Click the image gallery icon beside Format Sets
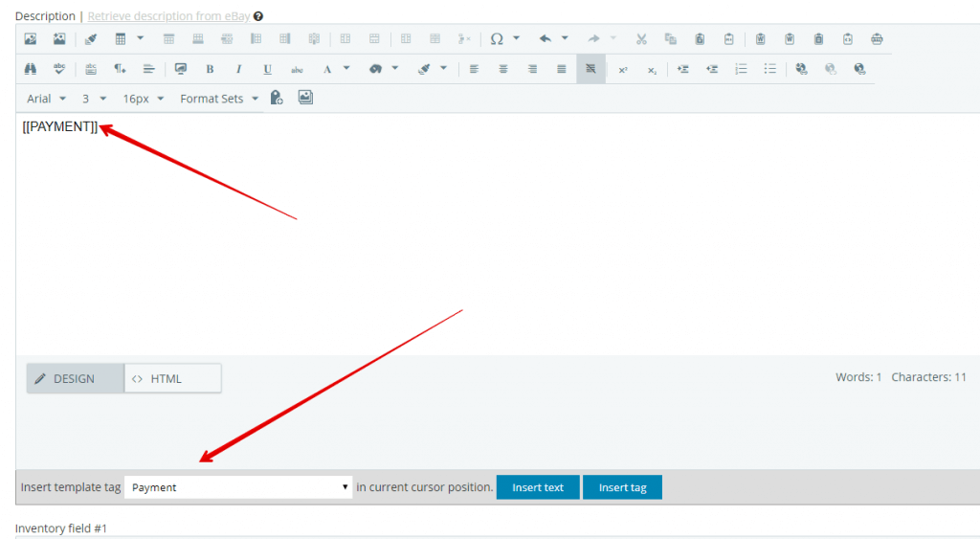 point(305,98)
